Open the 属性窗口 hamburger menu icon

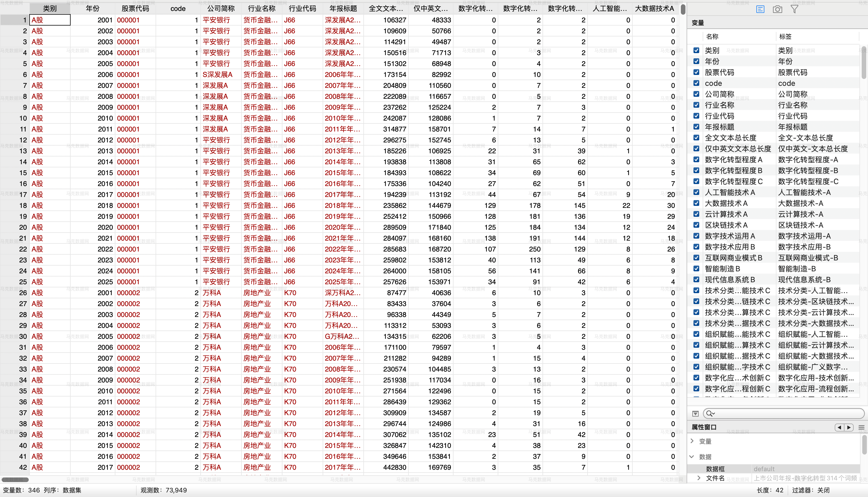tap(861, 427)
